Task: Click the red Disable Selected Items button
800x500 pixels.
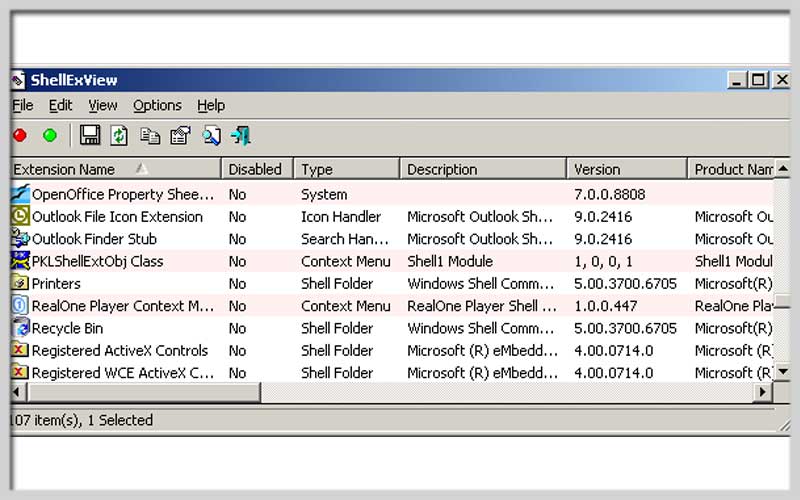Action: pos(20,136)
